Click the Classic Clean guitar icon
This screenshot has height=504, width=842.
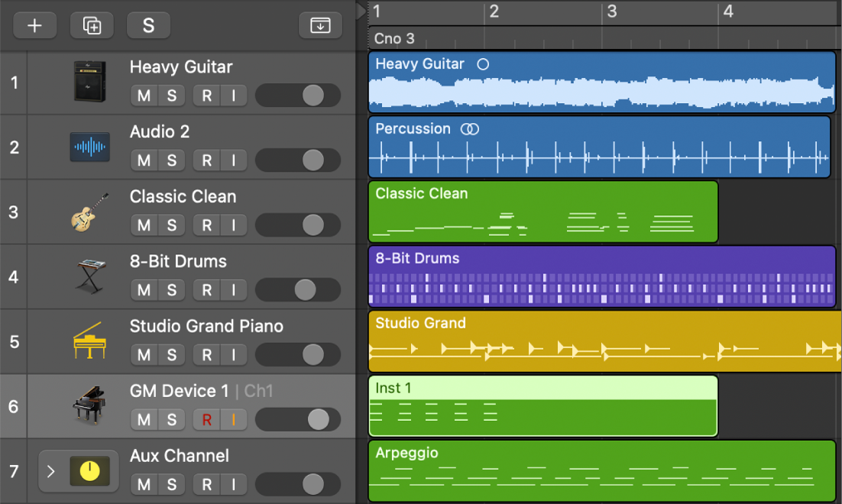[x=89, y=212]
